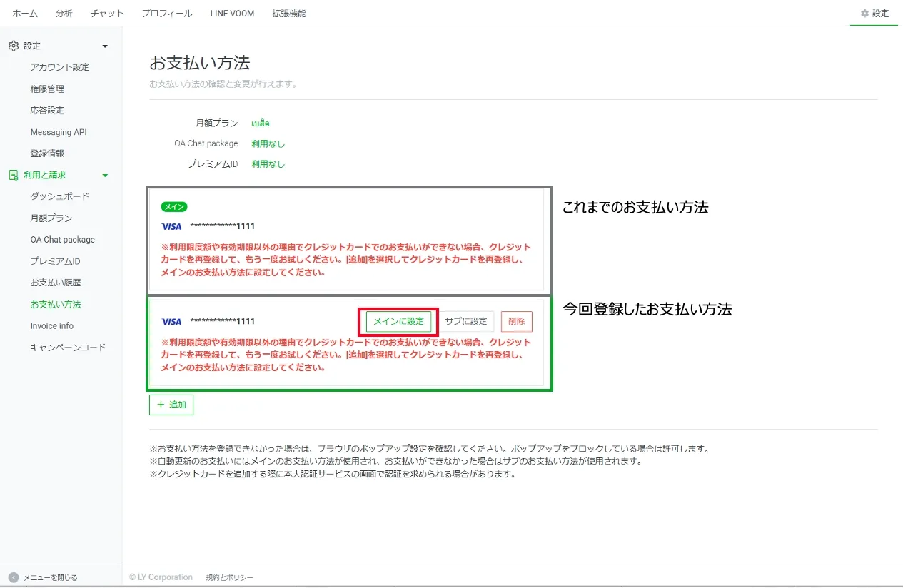Click the Visa logo on main card

(x=171, y=226)
